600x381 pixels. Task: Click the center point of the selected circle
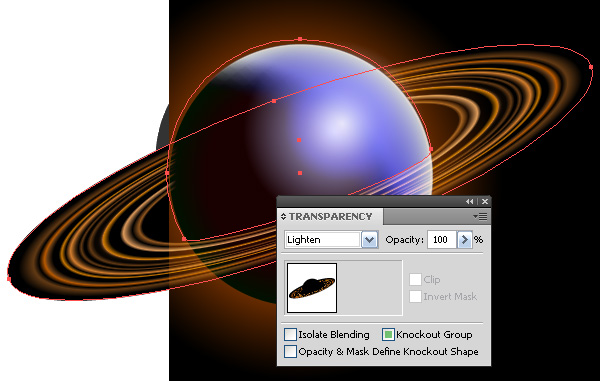[299, 140]
